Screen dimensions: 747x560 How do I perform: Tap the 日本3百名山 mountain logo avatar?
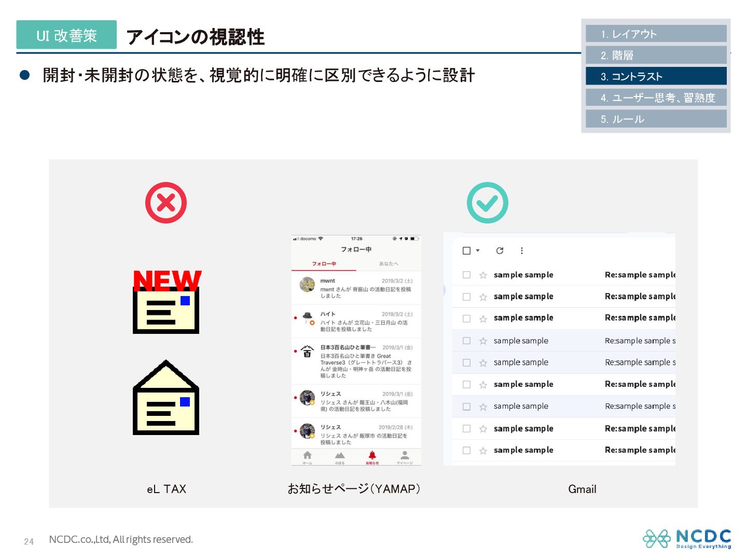click(307, 352)
